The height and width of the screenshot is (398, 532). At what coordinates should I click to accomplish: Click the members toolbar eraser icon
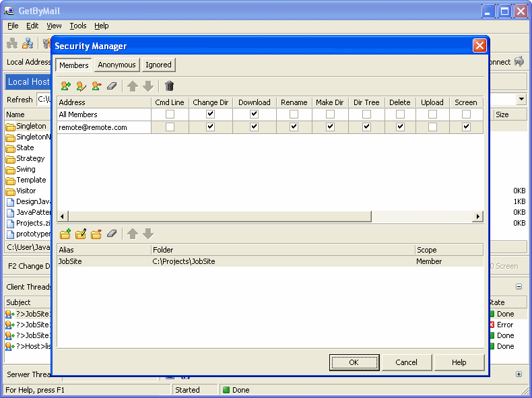pos(112,86)
